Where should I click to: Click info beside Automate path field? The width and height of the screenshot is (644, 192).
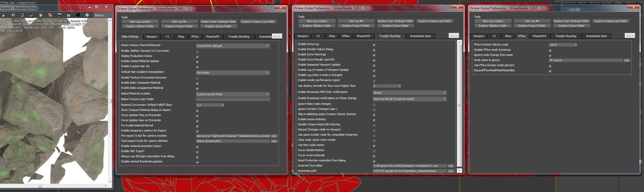[451, 171]
